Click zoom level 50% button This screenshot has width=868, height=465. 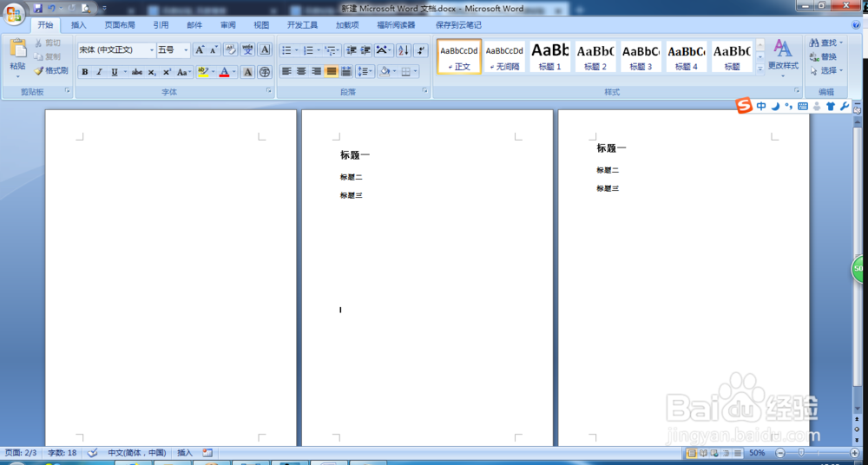pyautogui.click(x=757, y=453)
